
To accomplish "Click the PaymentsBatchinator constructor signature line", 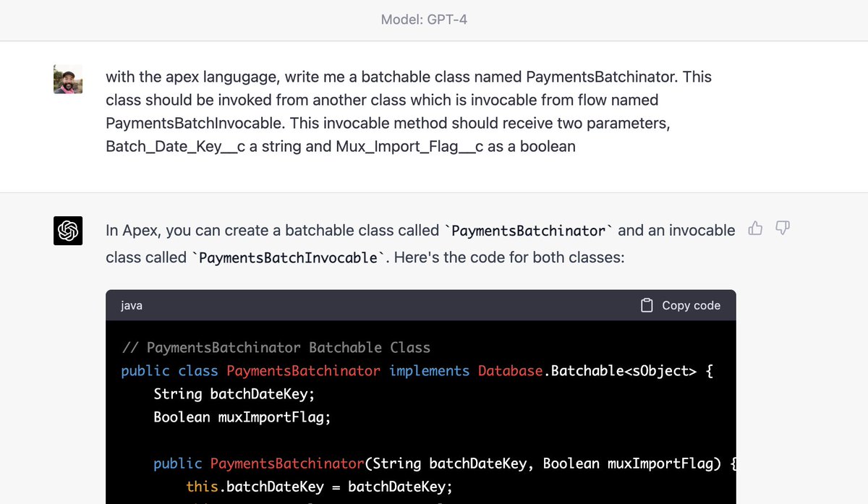I will 444,464.
